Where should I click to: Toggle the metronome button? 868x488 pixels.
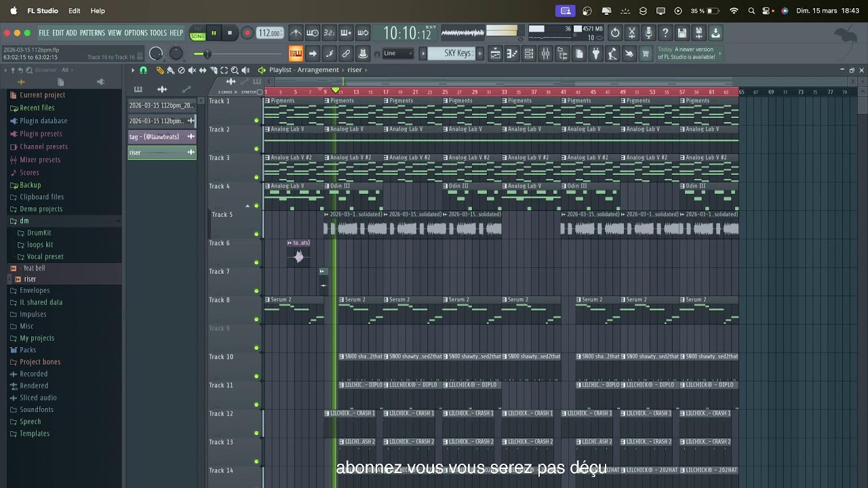(x=296, y=33)
